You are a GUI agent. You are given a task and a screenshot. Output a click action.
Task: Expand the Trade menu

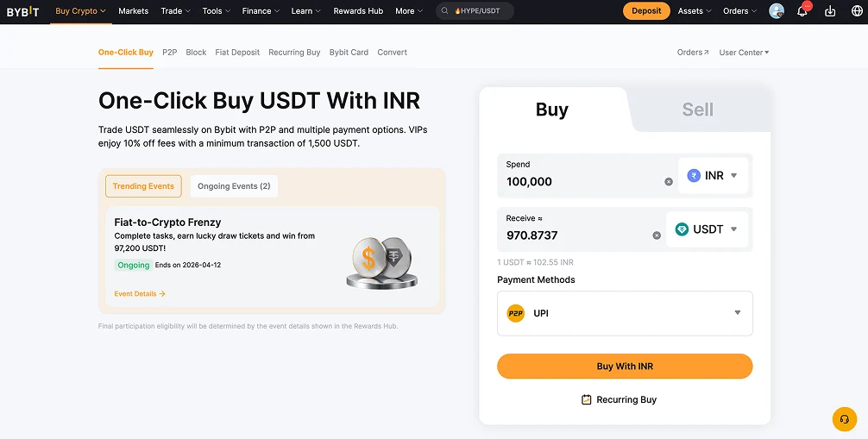tap(175, 11)
